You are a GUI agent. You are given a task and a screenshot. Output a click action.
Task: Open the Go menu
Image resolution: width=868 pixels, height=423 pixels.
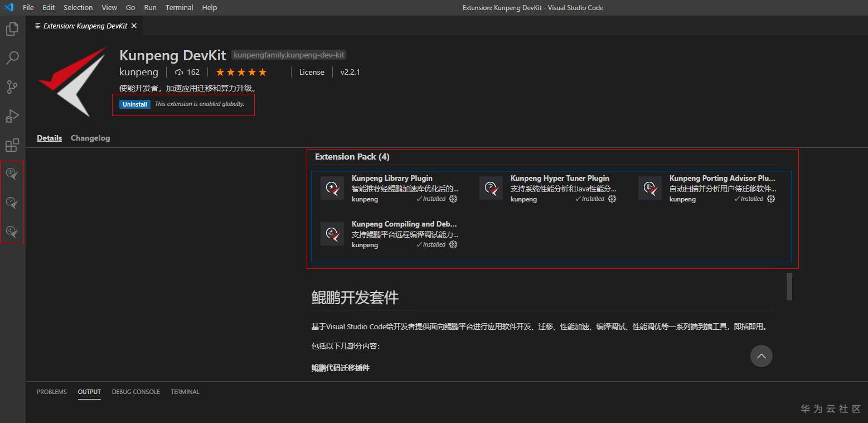pyautogui.click(x=130, y=7)
